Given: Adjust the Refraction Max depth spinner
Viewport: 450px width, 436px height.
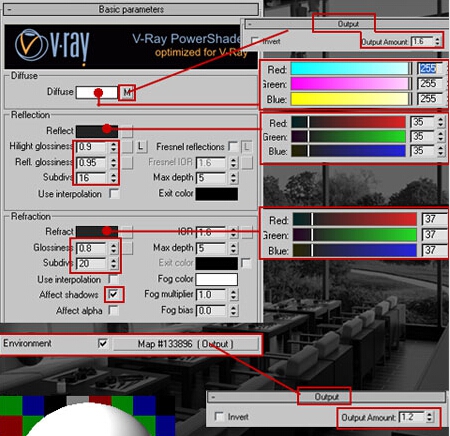Looking at the screenshot, I should (234, 248).
